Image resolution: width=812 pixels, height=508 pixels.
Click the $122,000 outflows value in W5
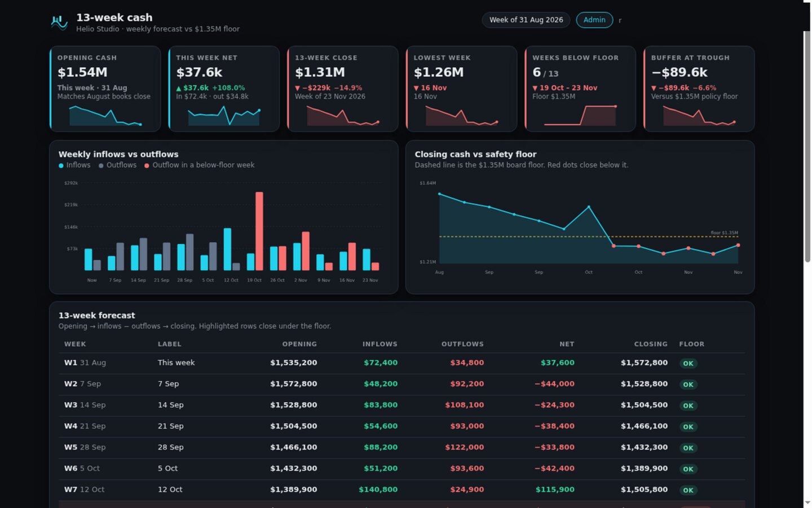(465, 447)
